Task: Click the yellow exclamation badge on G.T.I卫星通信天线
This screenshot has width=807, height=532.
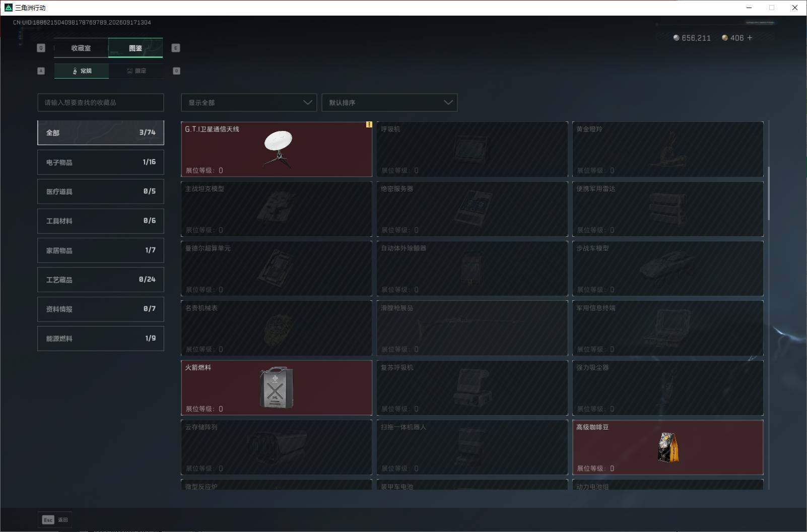Action: pyautogui.click(x=369, y=124)
